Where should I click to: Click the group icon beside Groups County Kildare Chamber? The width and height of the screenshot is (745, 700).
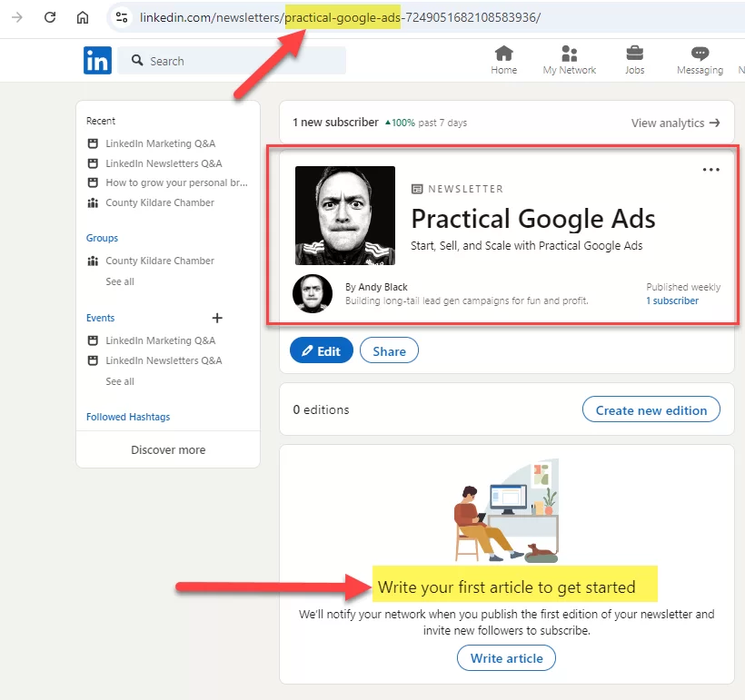[93, 261]
